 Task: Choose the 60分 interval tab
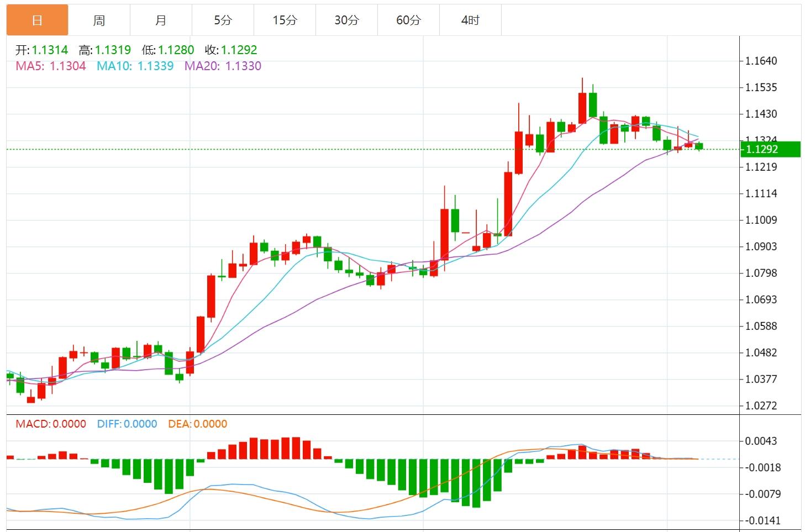pyautogui.click(x=408, y=20)
